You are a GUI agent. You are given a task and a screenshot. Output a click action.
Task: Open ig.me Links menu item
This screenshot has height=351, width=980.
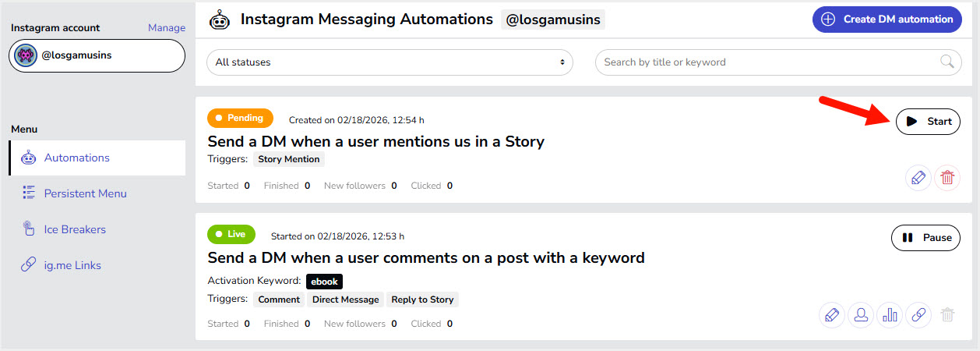coord(72,265)
